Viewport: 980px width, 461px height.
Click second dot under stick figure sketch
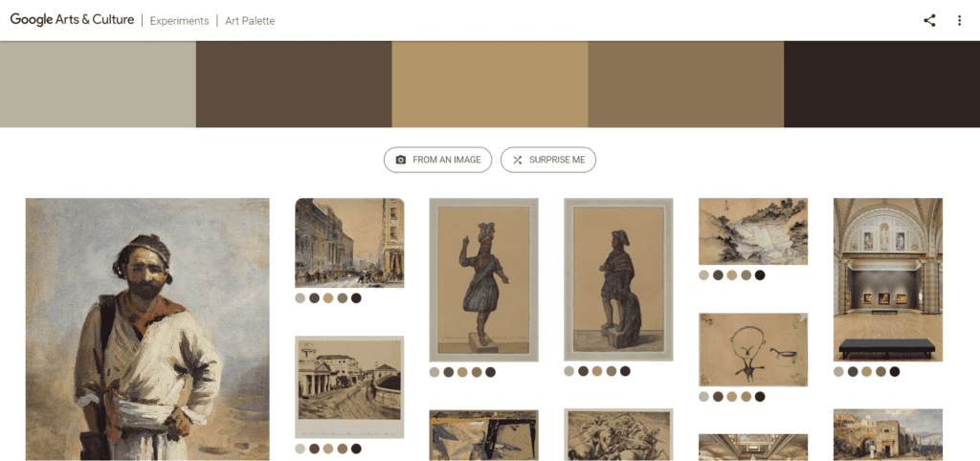[718, 397]
